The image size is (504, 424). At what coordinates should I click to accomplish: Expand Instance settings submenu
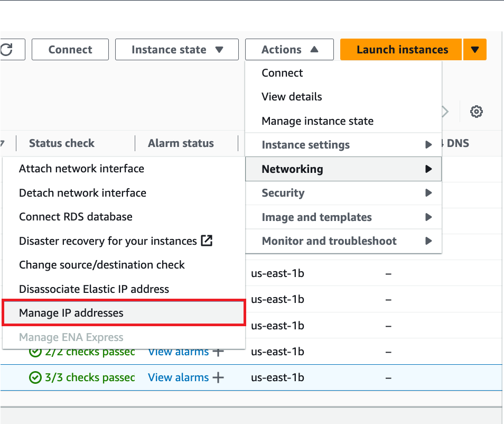point(343,145)
